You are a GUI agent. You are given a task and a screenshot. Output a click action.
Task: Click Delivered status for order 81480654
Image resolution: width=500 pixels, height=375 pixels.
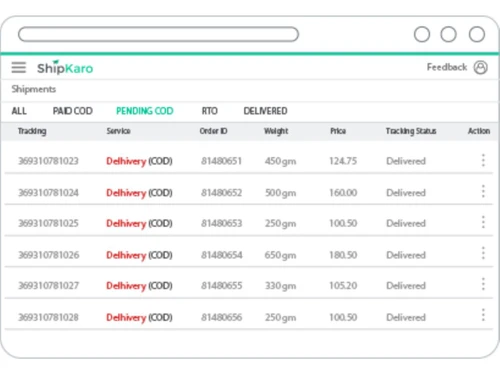click(406, 255)
